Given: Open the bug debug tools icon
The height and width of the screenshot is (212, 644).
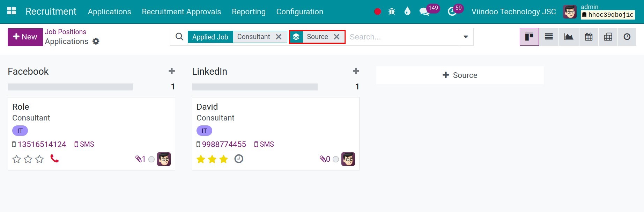Looking at the screenshot, I should [x=392, y=12].
